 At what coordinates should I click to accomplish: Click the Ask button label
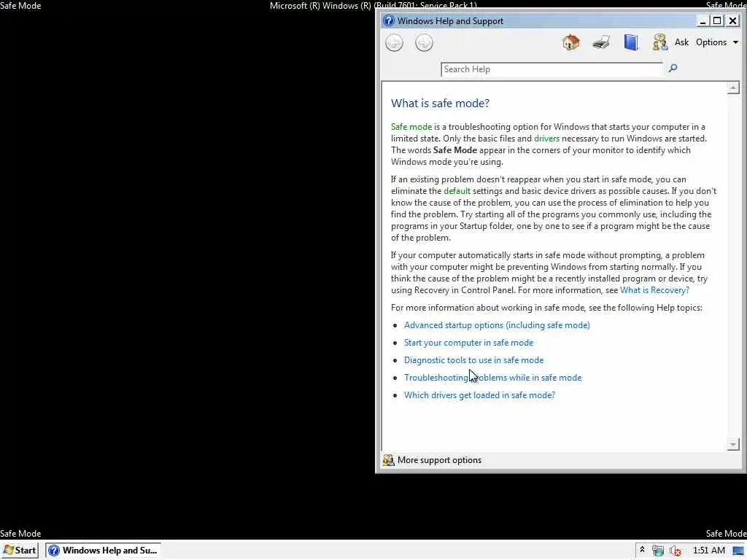pos(681,42)
